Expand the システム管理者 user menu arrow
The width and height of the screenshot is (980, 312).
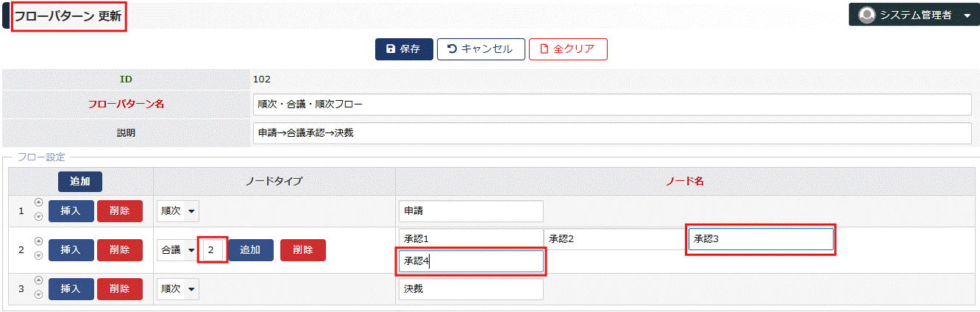(967, 15)
